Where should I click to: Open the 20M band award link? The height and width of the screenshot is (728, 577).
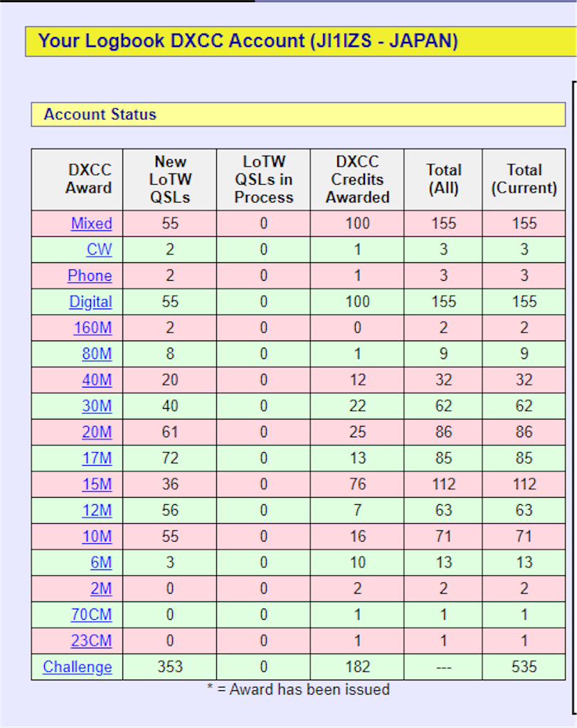[x=97, y=432]
